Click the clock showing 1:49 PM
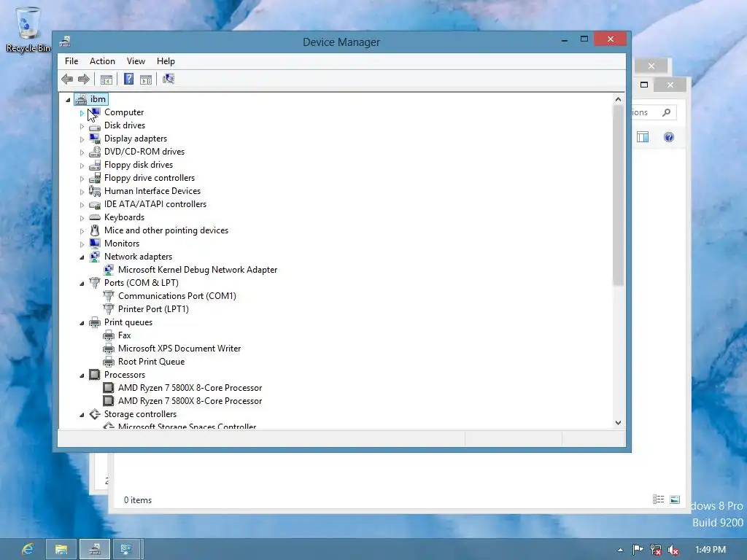Image resolution: width=747 pixels, height=560 pixels. (711, 550)
